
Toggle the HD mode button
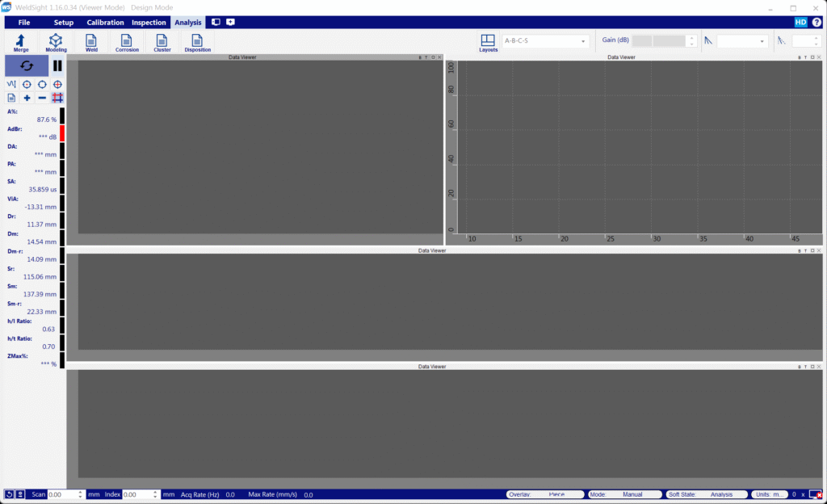pos(800,22)
